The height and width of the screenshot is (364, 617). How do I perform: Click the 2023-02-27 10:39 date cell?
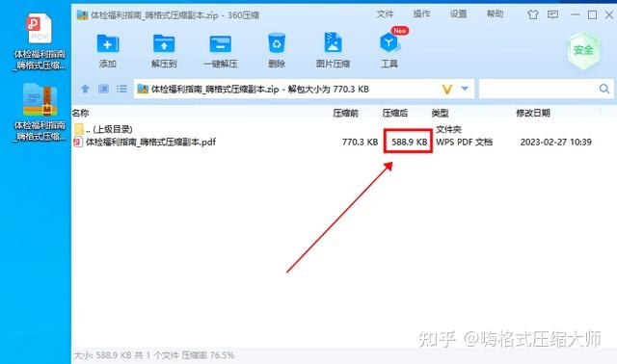(555, 142)
